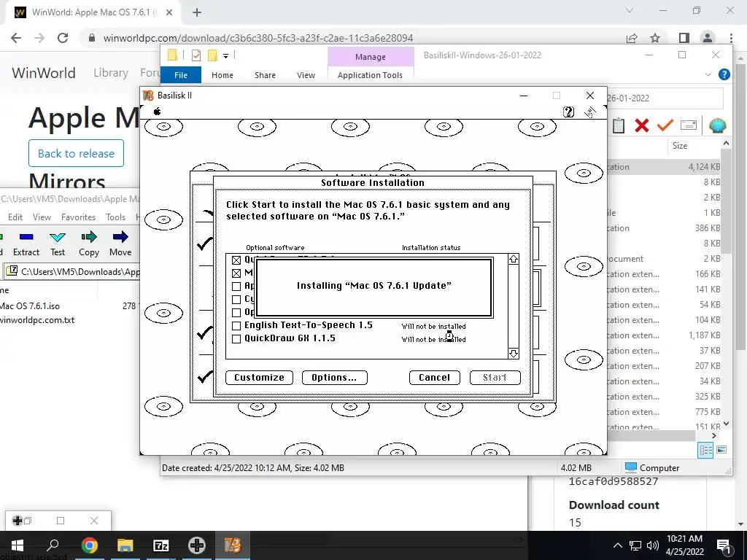Open the Explorer Home tab
747x560 pixels.
[222, 75]
